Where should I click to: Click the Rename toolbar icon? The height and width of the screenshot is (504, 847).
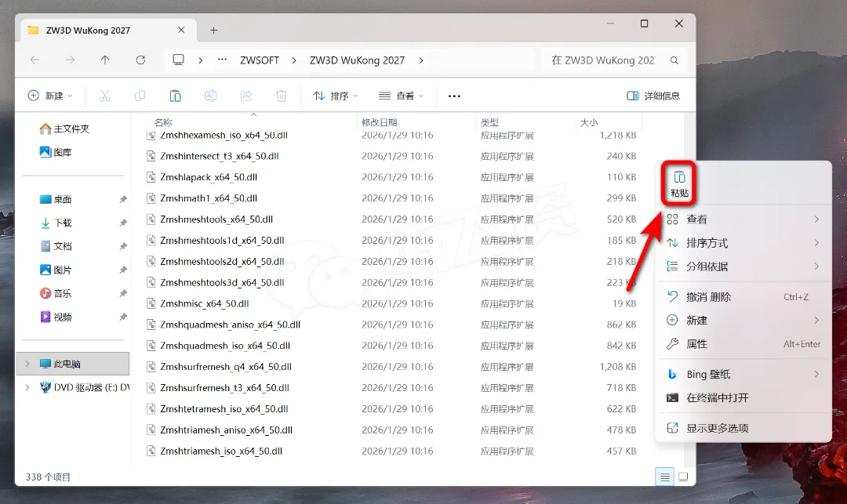tap(211, 96)
